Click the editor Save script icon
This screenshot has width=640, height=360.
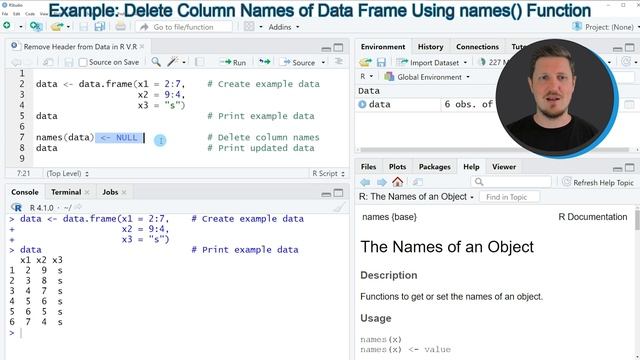click(x=69, y=62)
